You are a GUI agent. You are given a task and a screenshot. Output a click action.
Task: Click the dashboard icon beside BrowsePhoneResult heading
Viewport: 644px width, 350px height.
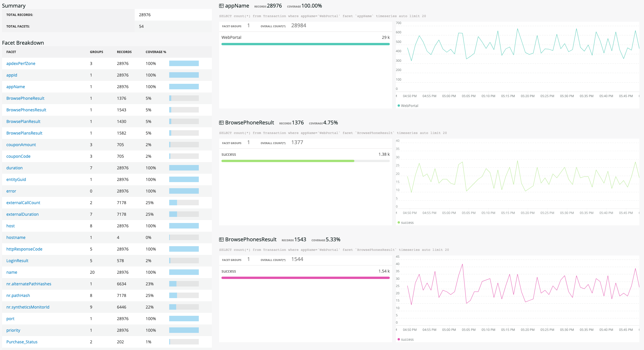coord(221,123)
